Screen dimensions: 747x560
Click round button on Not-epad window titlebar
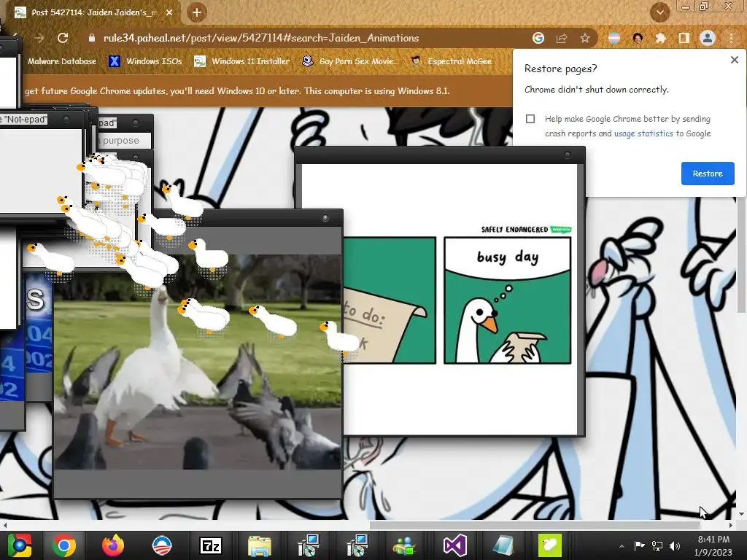[x=66, y=119]
